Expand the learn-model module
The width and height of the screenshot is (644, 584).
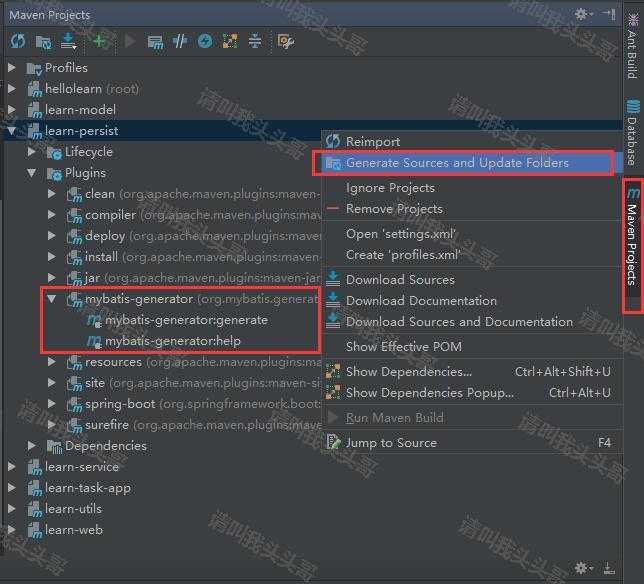[x=12, y=109]
